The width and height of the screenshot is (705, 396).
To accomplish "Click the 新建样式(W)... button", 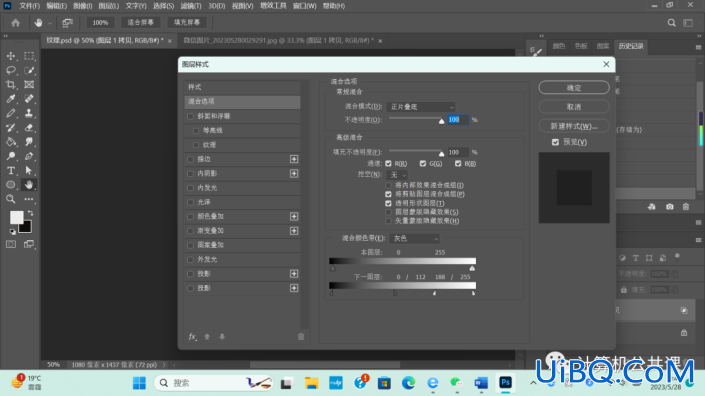I will point(574,126).
